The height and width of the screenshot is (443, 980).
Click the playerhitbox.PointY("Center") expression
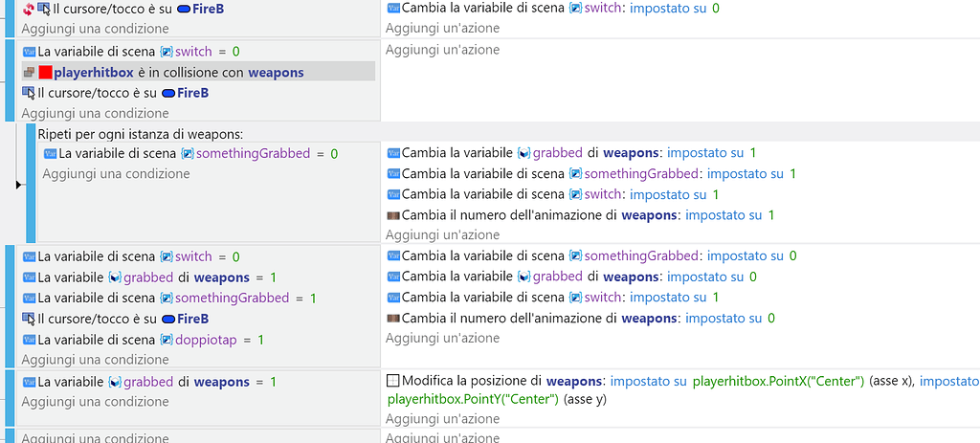473,399
